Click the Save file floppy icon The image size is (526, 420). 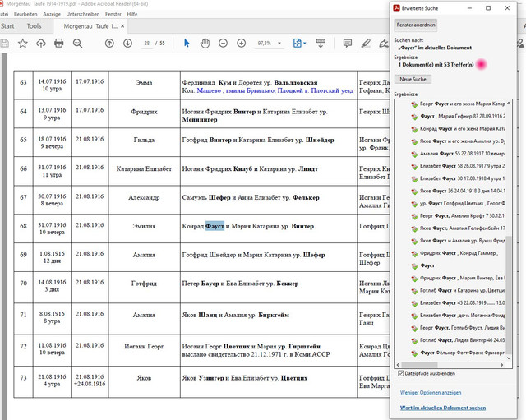point(4,44)
